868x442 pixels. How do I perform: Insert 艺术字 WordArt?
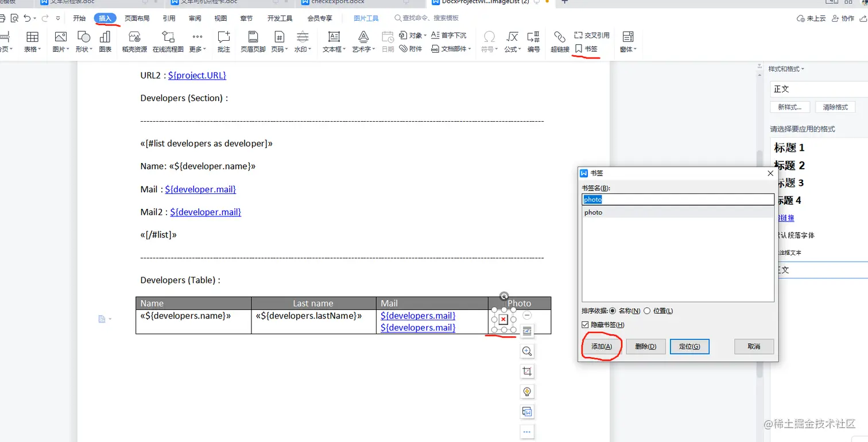point(363,40)
